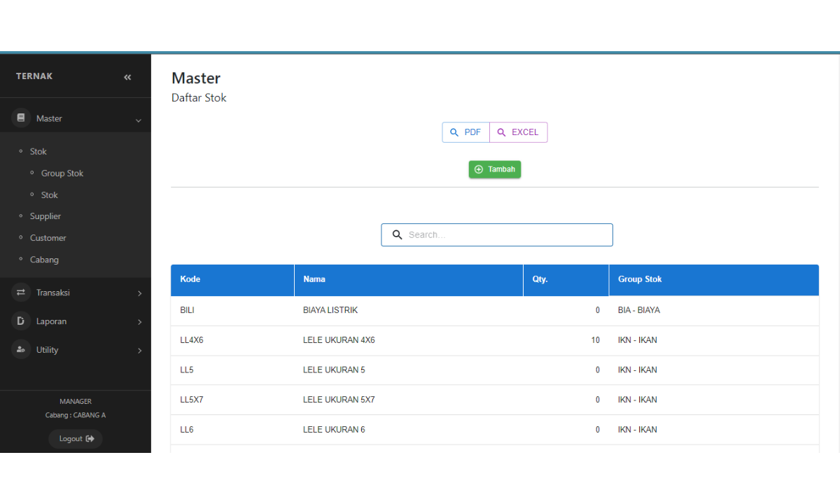
Task: Click the logout arrow icon
Action: click(x=90, y=439)
